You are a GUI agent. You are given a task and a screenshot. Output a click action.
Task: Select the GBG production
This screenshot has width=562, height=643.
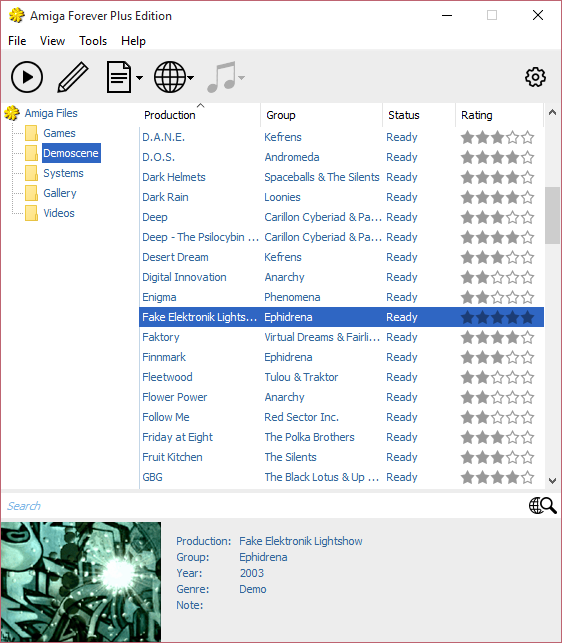pos(152,477)
